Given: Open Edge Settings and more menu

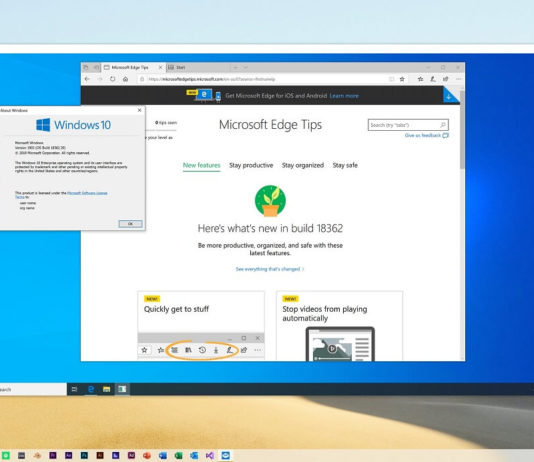Looking at the screenshot, I should click(458, 79).
